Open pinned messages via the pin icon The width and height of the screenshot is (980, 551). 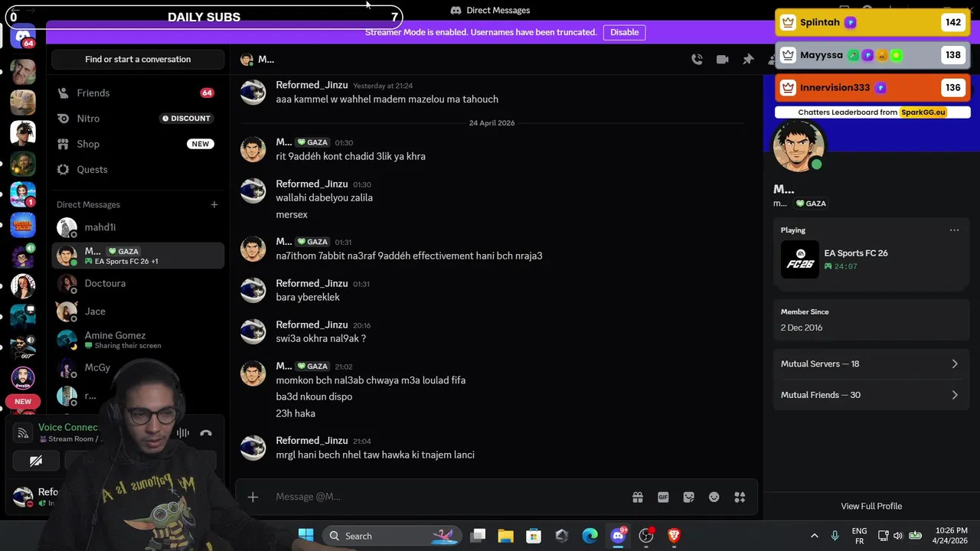click(x=748, y=60)
